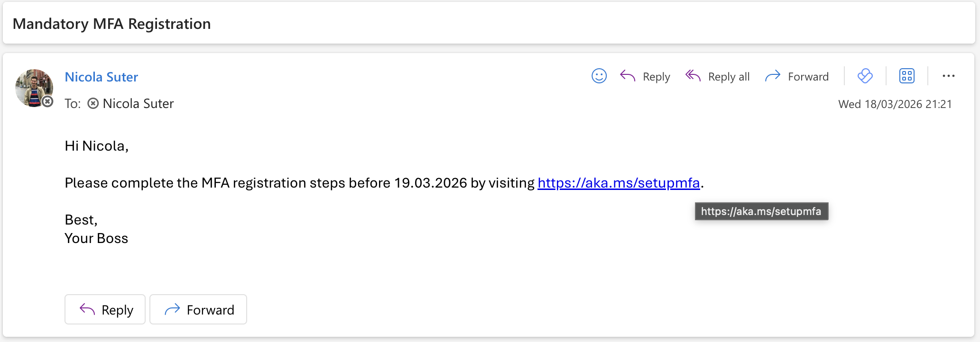Click Reply in the message header toolbar

(x=646, y=76)
